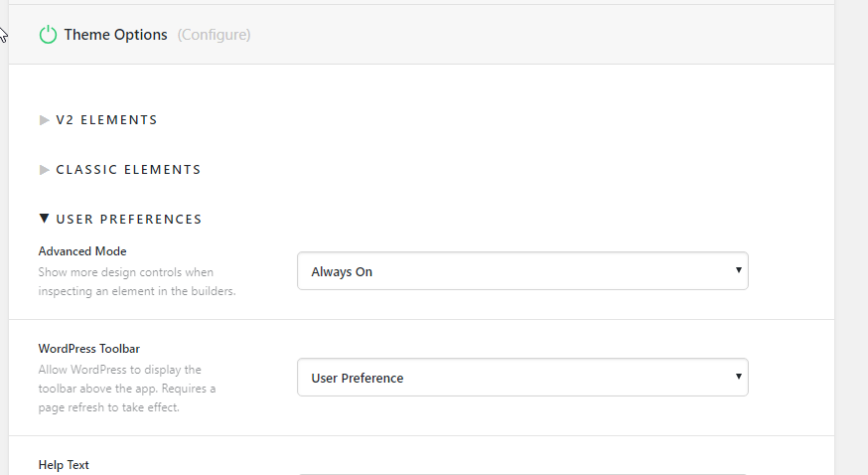
Task: Click the green power icon beside Theme Options
Action: (x=48, y=35)
